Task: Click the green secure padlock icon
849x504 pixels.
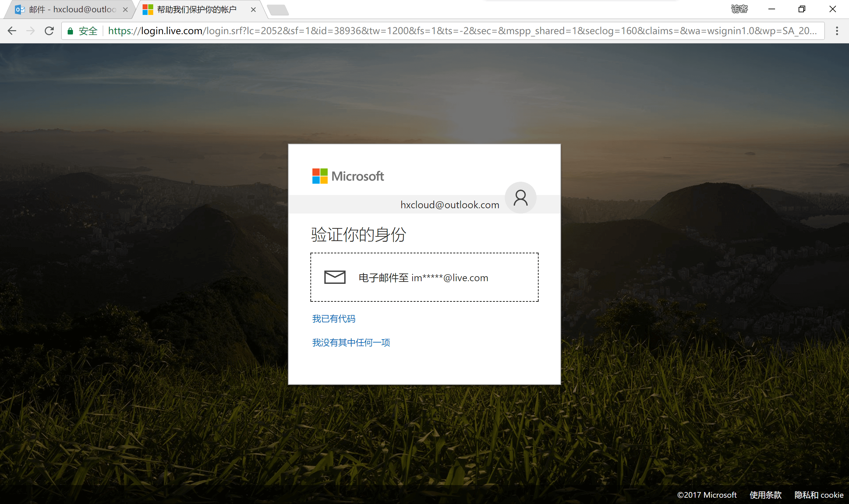Action: coord(70,31)
